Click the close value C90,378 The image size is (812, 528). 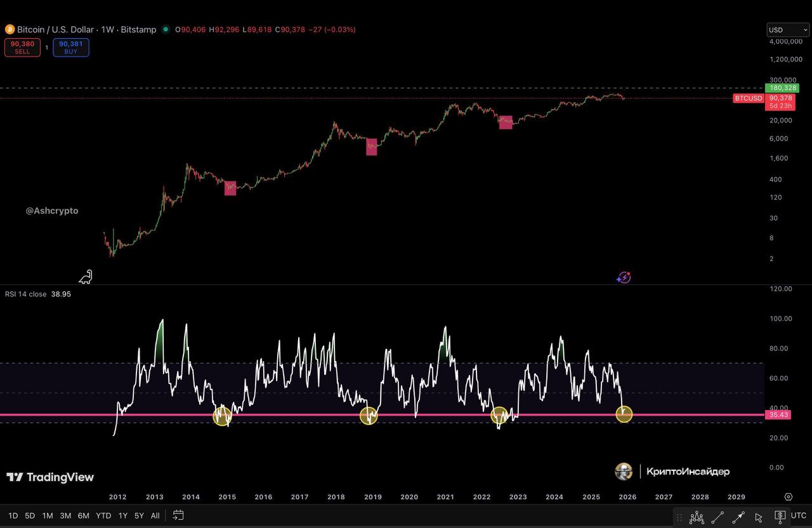point(290,30)
